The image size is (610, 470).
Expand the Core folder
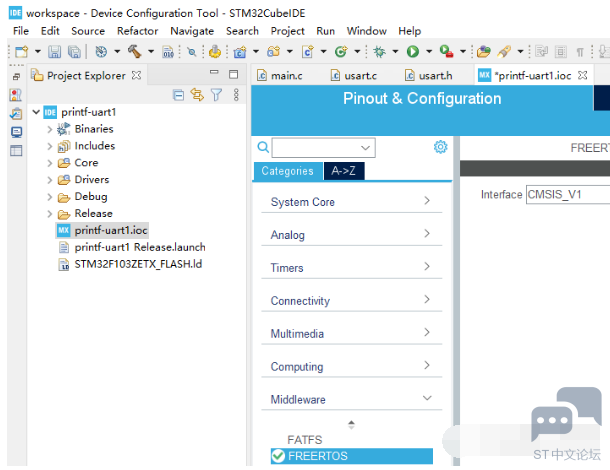pyautogui.click(x=49, y=163)
